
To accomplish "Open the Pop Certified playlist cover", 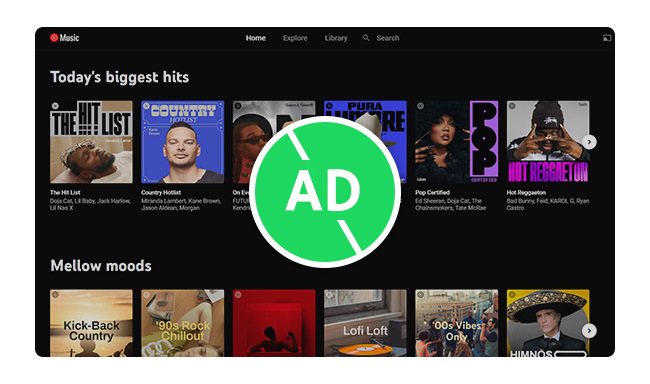I will [x=456, y=142].
